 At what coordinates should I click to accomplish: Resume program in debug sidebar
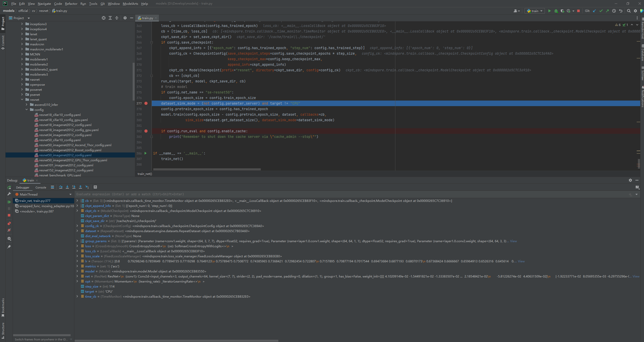(x=9, y=202)
